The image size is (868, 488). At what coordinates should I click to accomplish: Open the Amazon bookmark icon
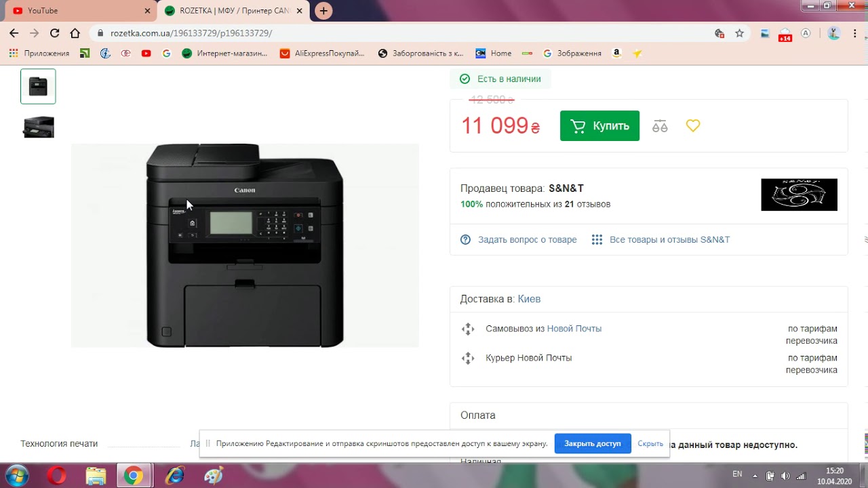pyautogui.click(x=616, y=53)
